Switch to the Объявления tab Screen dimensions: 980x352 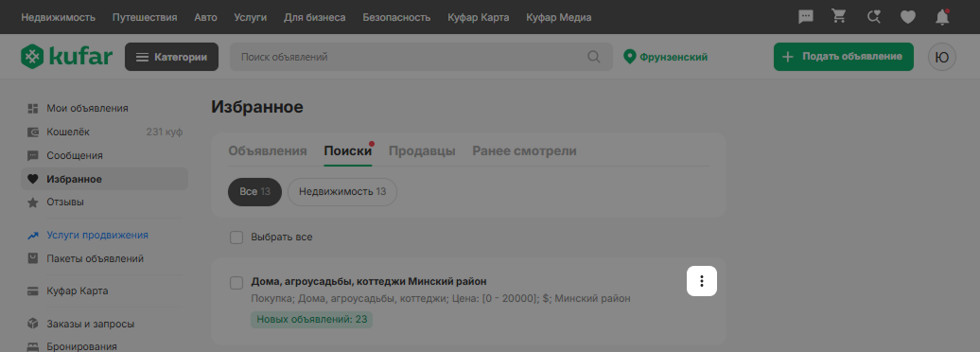tap(268, 151)
